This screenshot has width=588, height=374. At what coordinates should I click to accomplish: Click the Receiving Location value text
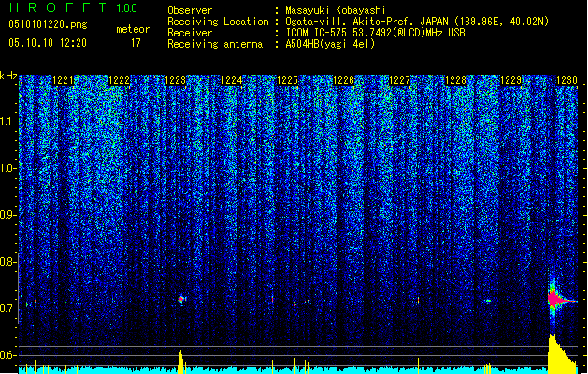417,22
